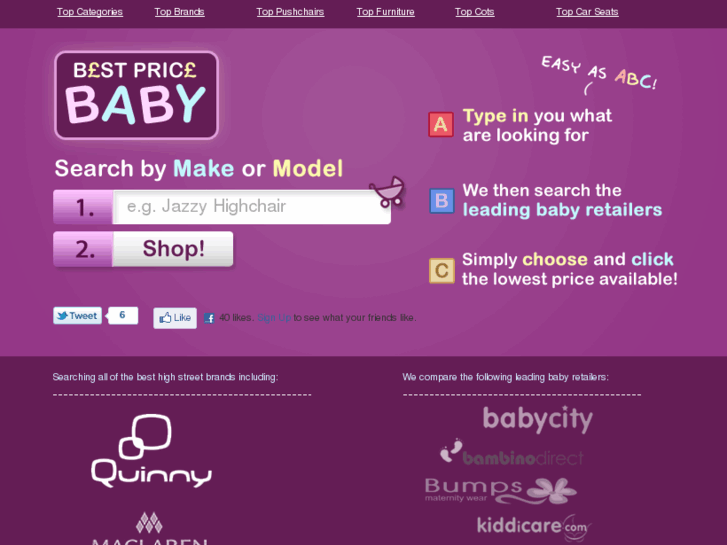Click the Facebook Like button
Image resolution: width=727 pixels, height=545 pixels.
175,318
